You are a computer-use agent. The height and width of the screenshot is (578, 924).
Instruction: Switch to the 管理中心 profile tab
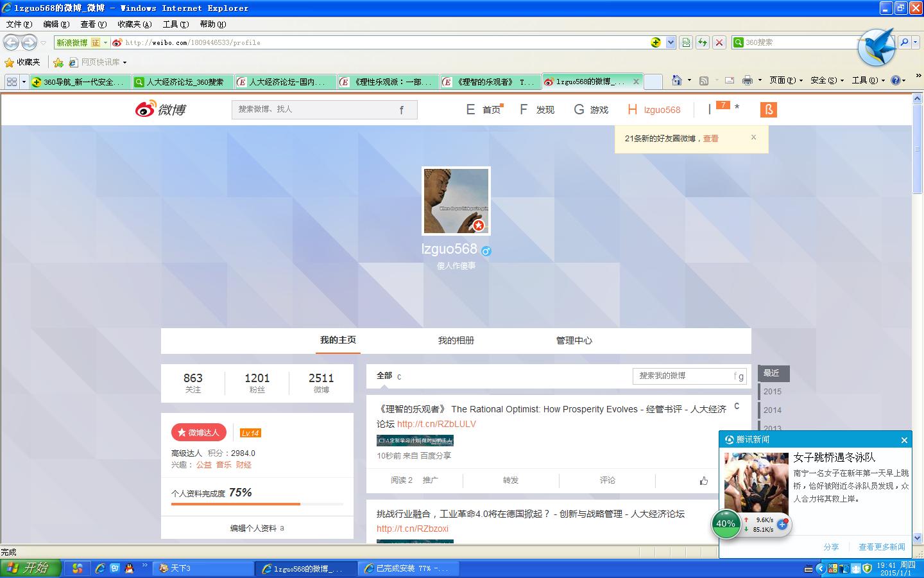[574, 340]
